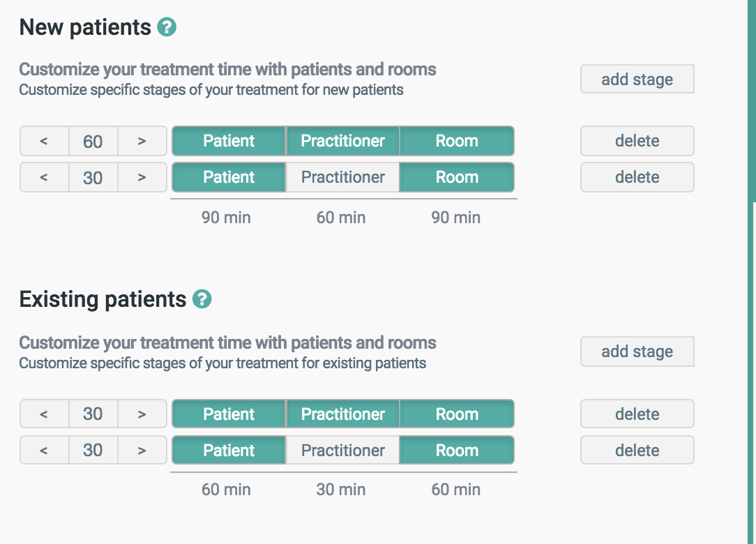Open the help icon beside Existing patients
The image size is (756, 544).
pos(202,299)
